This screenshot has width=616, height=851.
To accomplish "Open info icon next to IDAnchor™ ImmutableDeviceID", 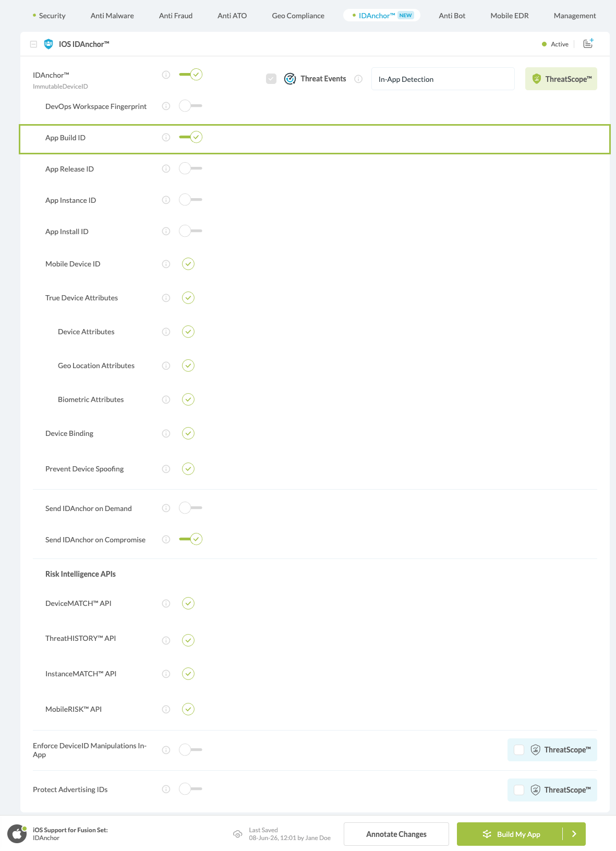I will point(166,75).
